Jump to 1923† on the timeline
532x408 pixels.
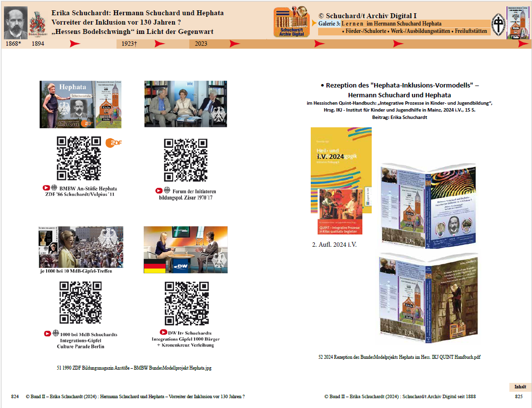click(129, 44)
